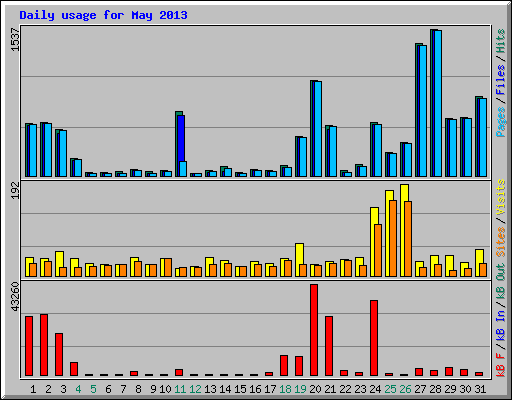Click the hits bar for day 20
The height and width of the screenshot is (400, 512).
click(312, 128)
